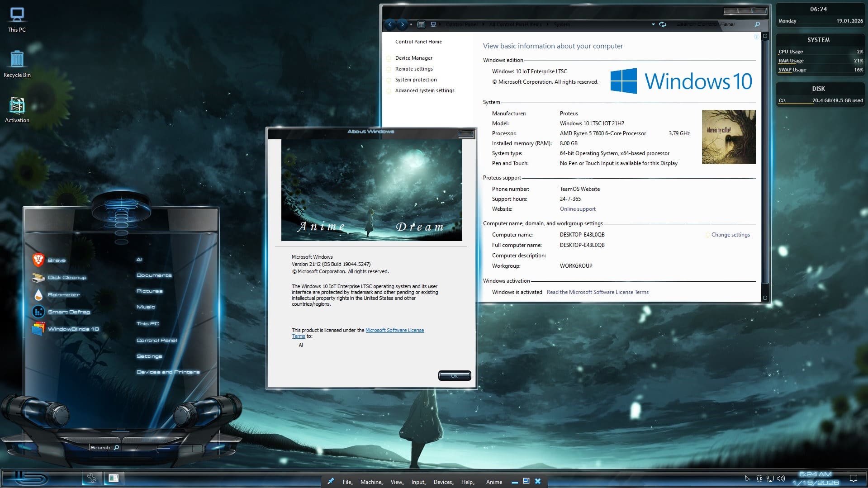Click the pin icon on the VM toolbar
The width and height of the screenshot is (868, 488).
coord(331,481)
